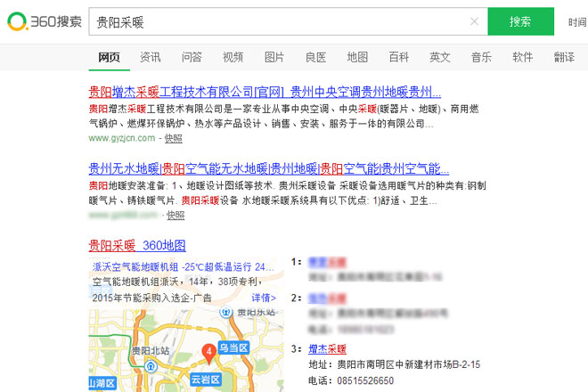Open the 软件 tab
This screenshot has width=588, height=392.
coord(523,57)
